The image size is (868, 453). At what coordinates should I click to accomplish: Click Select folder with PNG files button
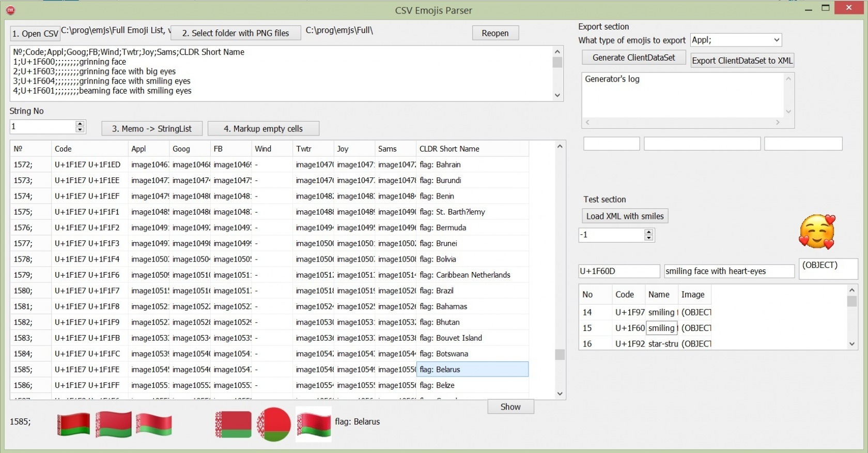[x=236, y=33]
